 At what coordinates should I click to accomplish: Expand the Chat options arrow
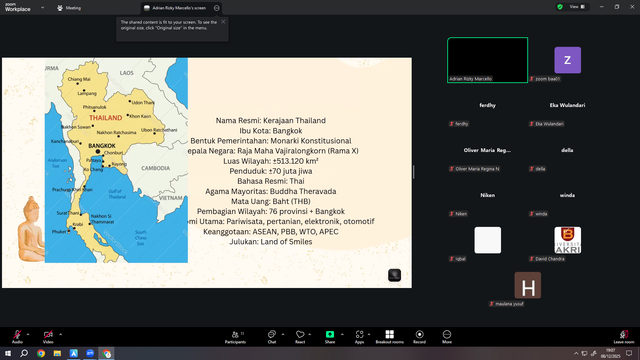[283, 334]
